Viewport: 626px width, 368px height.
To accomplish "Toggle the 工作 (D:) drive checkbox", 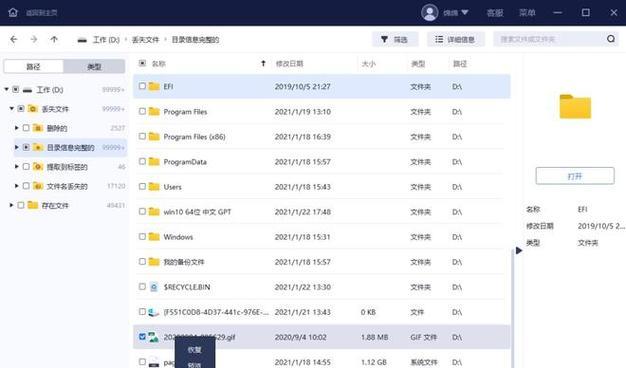I will (x=16, y=89).
